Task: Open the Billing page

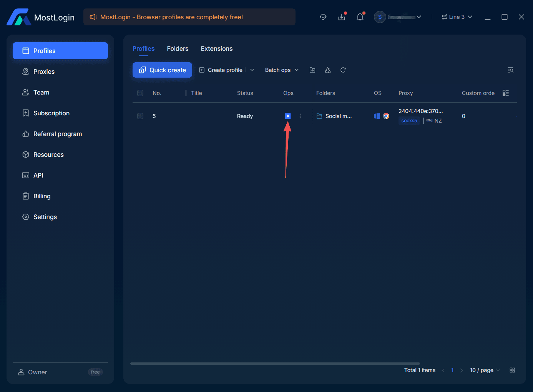Action: 60,196
